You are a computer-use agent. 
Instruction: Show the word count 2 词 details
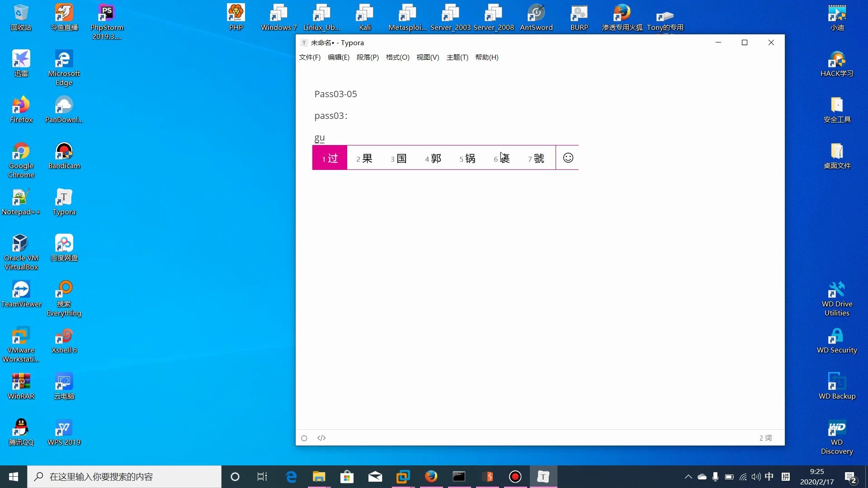click(x=765, y=438)
